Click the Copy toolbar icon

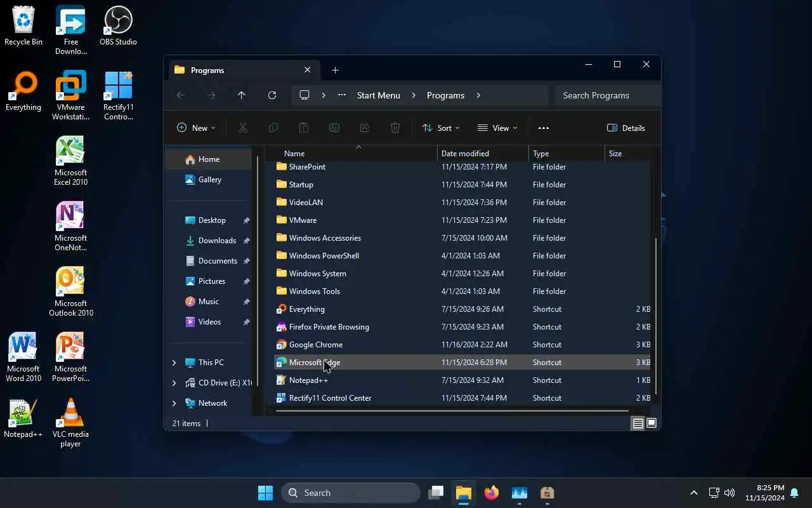tap(273, 128)
